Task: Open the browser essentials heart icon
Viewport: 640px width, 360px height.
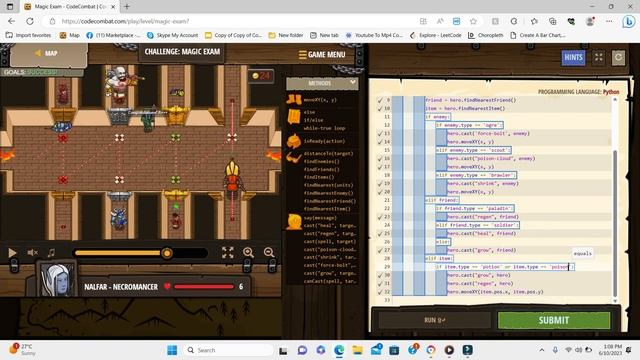Action: click(x=571, y=21)
